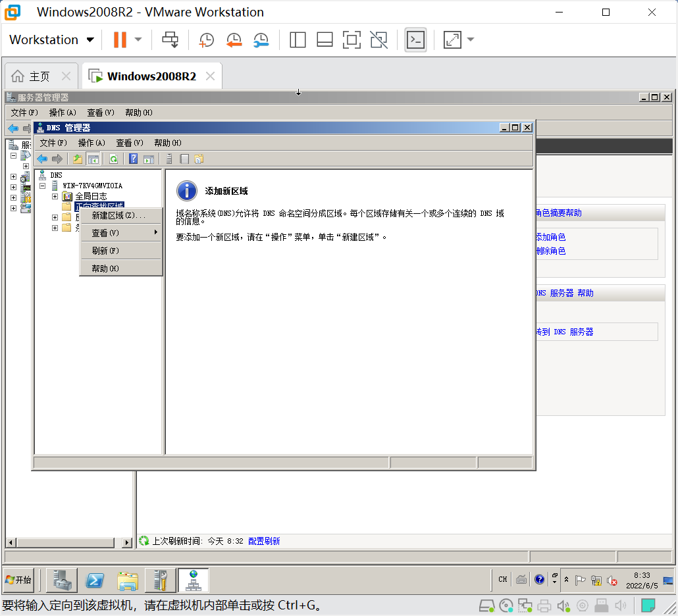678x616 pixels.
Task: Click the Server Manager horizontal scrollbar right arrow
Action: (126, 542)
